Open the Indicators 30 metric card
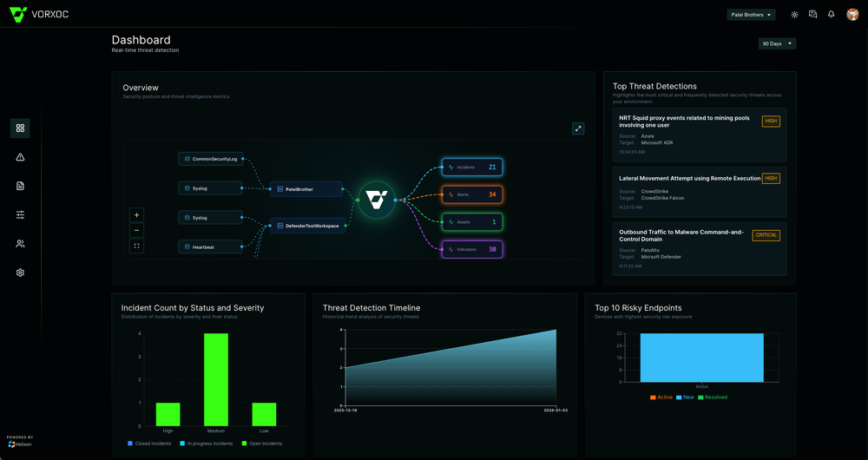The width and height of the screenshot is (868, 460). pyautogui.click(x=472, y=250)
